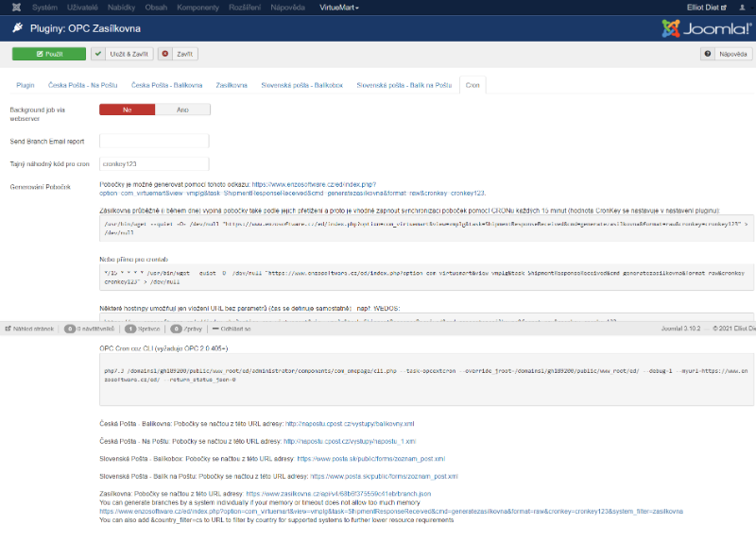Click the green check icon of Uložit & Zavřít
Viewport: 756px width, 558px height.
click(x=98, y=54)
